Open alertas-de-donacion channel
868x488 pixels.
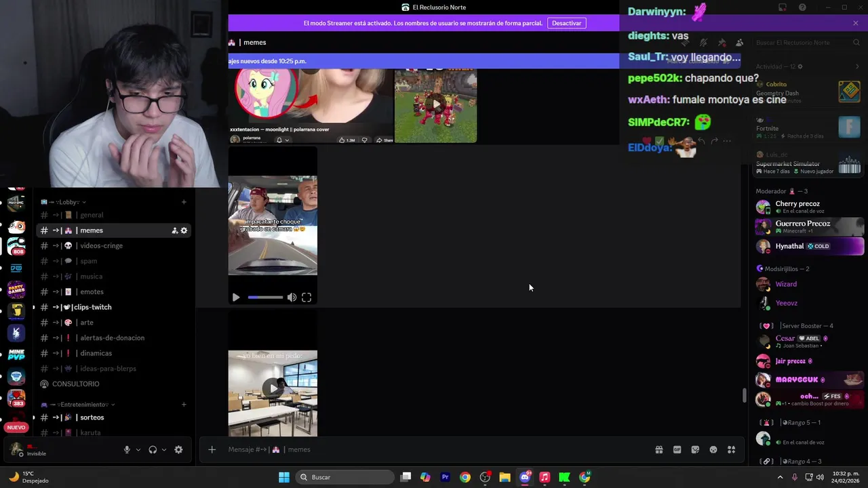point(113,338)
